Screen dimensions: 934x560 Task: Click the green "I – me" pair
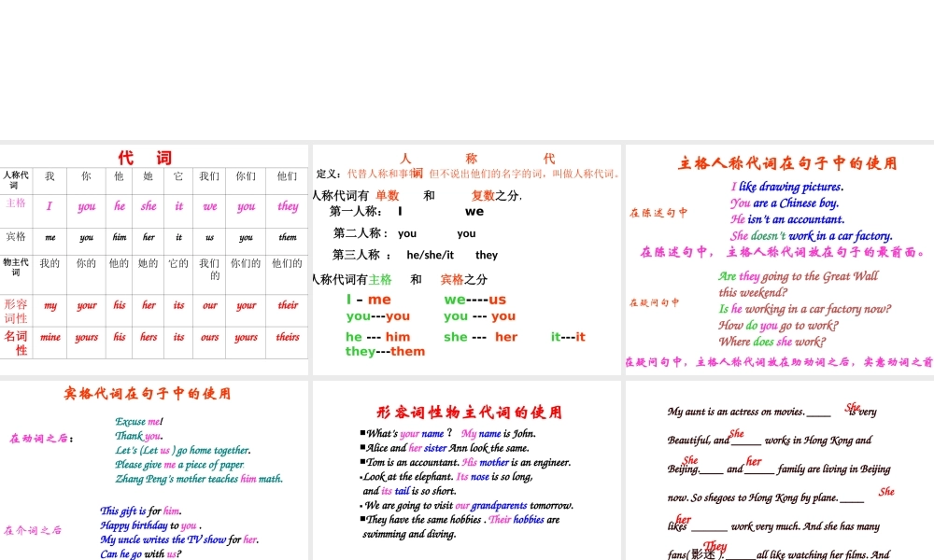(369, 300)
